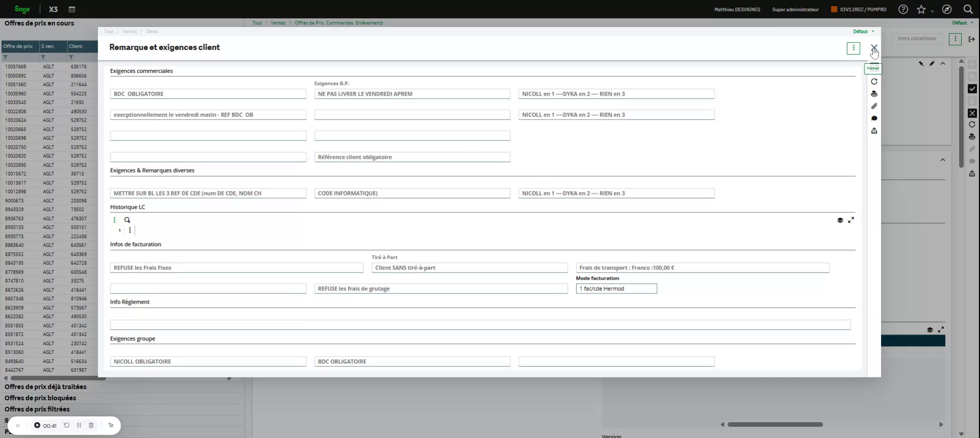
Task: Open the calendar icon next to X3
Action: (72, 9)
